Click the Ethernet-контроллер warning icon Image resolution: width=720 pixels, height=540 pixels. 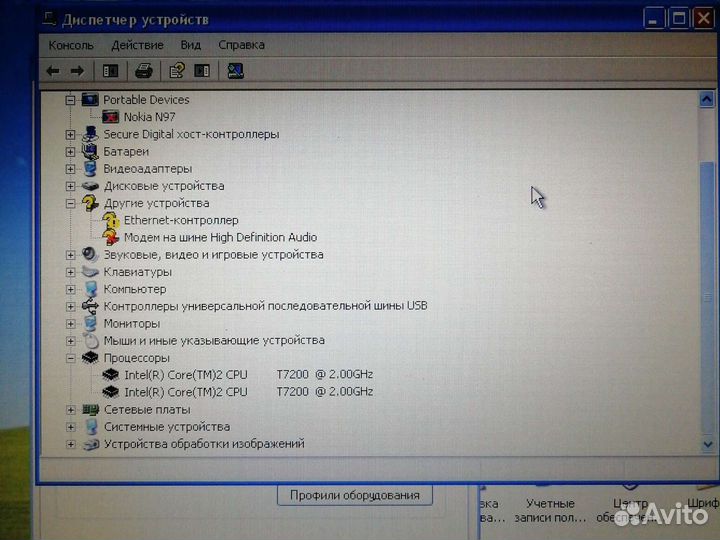111,220
